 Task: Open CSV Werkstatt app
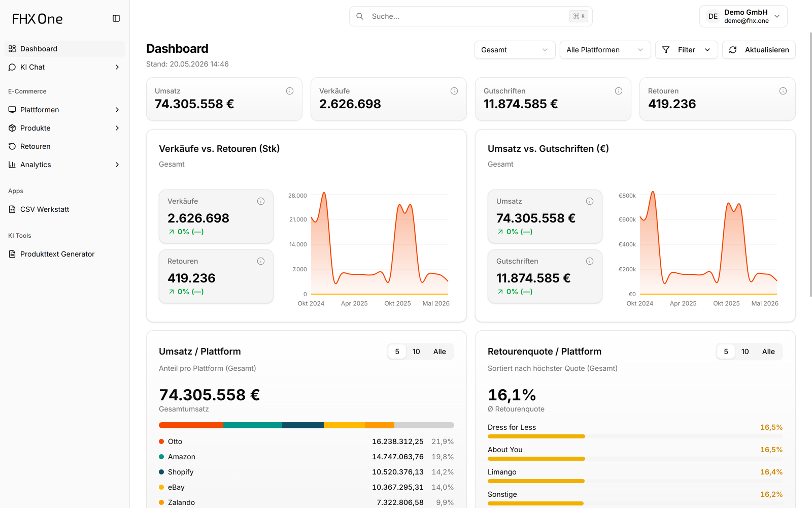click(x=64, y=209)
